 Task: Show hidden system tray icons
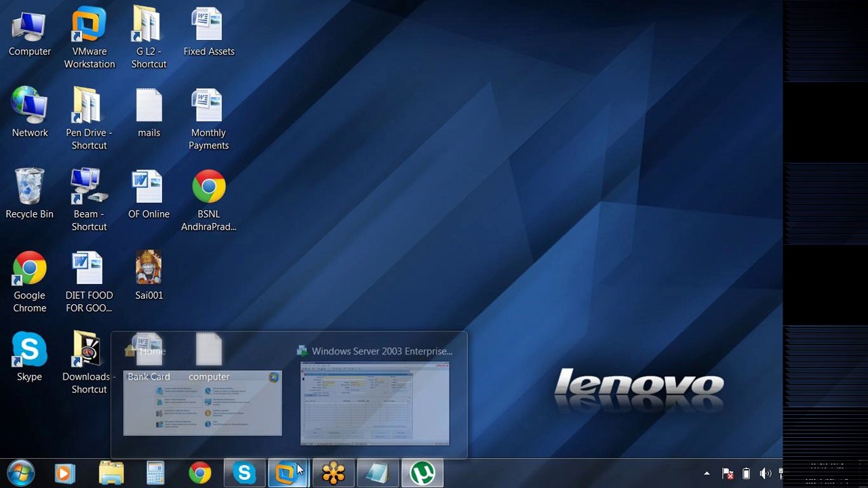(707, 474)
